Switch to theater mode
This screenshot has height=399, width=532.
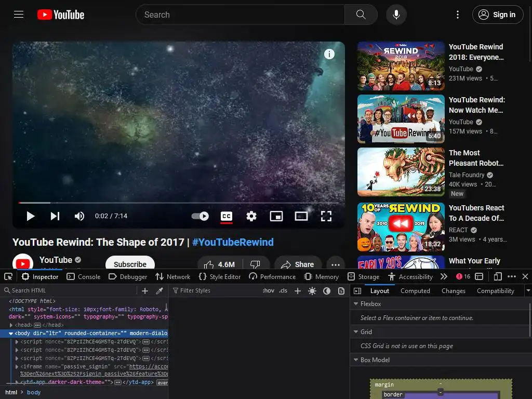tap(301, 216)
